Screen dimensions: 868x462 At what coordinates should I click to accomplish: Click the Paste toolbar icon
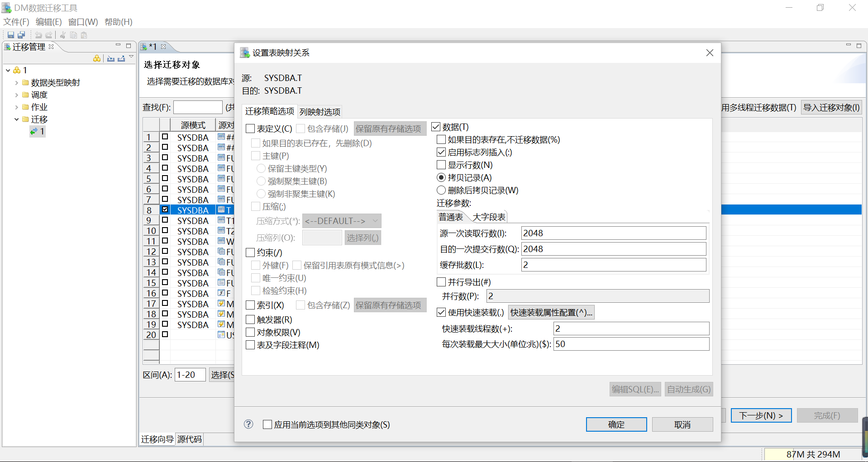[x=84, y=35]
